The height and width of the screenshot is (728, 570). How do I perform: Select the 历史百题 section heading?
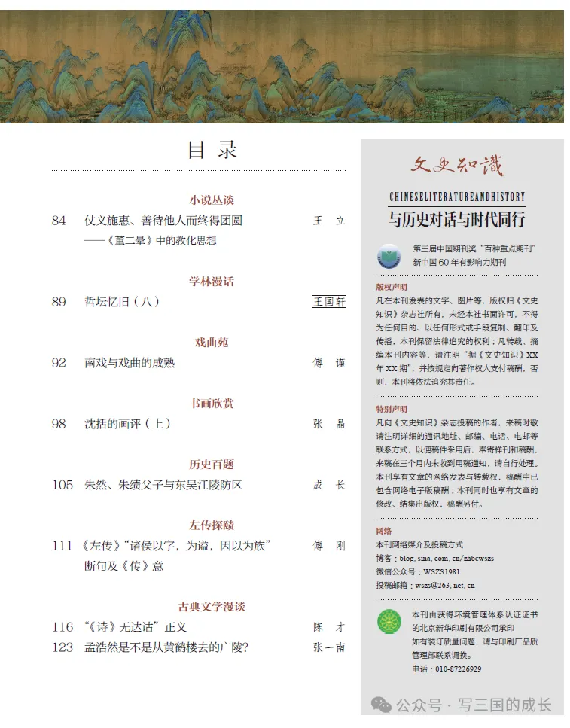pyautogui.click(x=212, y=464)
